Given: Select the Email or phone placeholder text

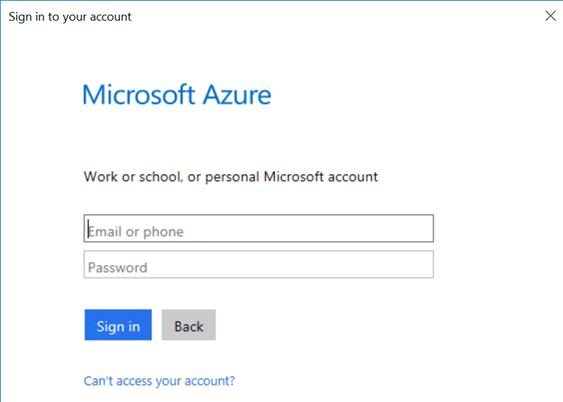Looking at the screenshot, I should coord(136,232).
